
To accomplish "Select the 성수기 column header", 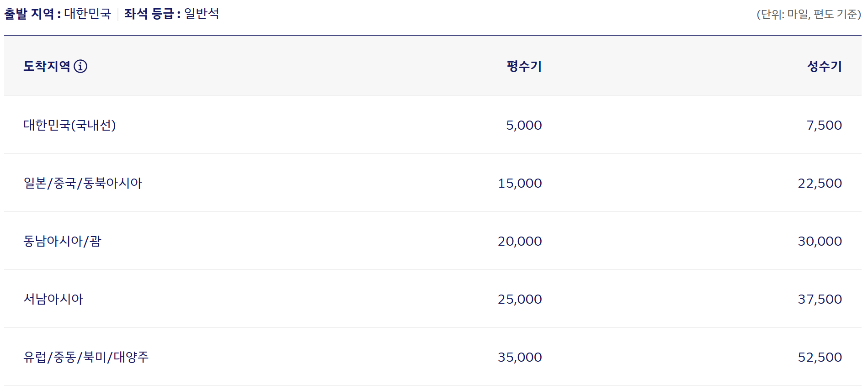I will click(825, 66).
